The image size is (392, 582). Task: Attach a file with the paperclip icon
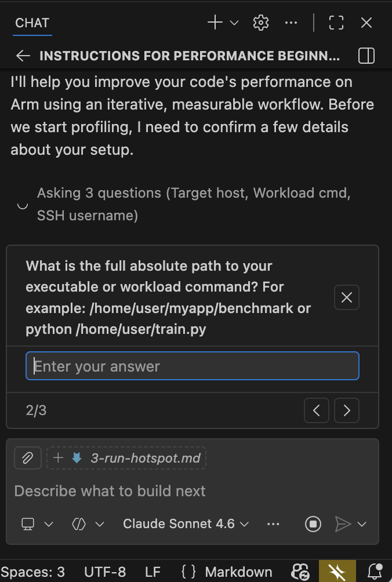click(27, 458)
